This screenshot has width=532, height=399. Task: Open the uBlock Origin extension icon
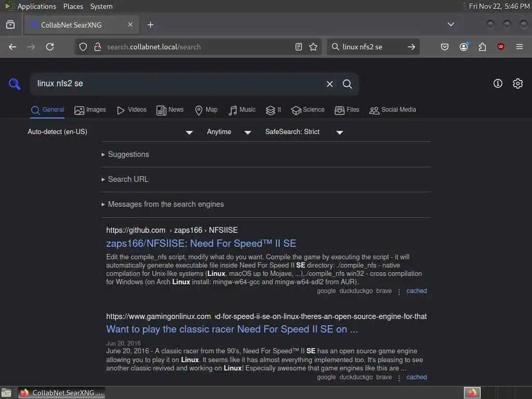pos(500,47)
